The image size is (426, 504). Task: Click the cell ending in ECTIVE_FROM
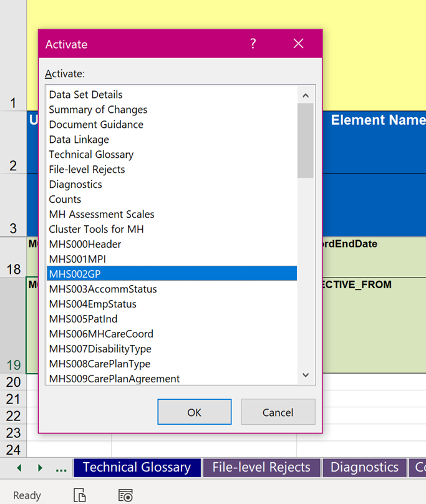(374, 325)
